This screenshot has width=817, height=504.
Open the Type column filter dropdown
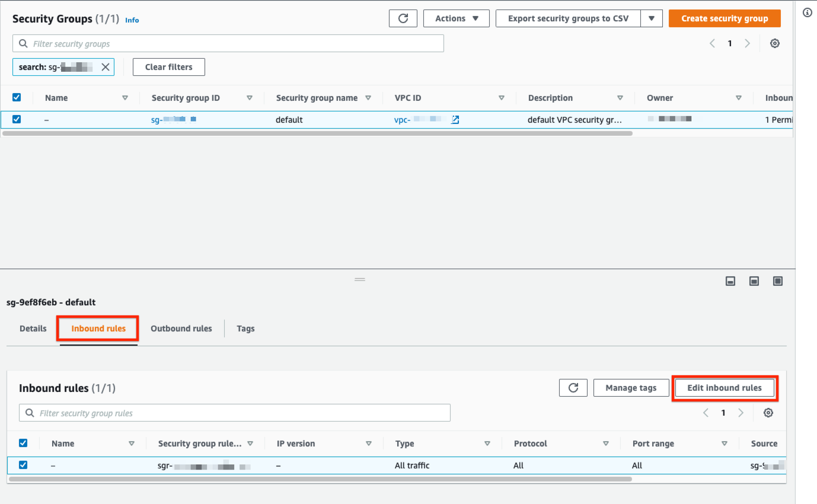coord(487,443)
